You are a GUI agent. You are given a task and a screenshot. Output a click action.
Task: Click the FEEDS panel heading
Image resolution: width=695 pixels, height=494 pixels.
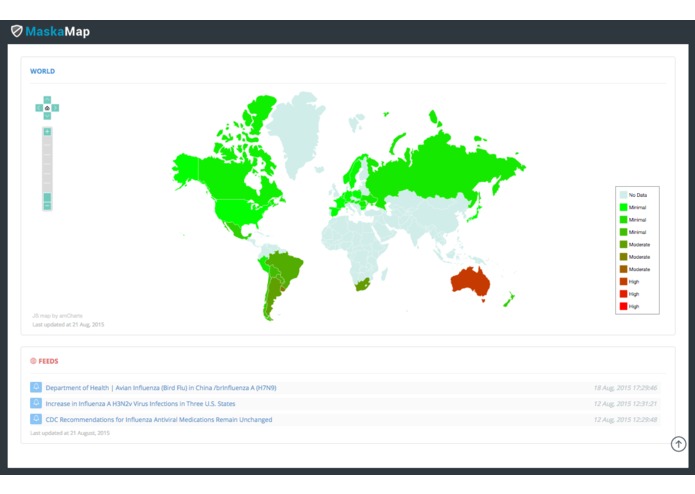click(x=48, y=361)
